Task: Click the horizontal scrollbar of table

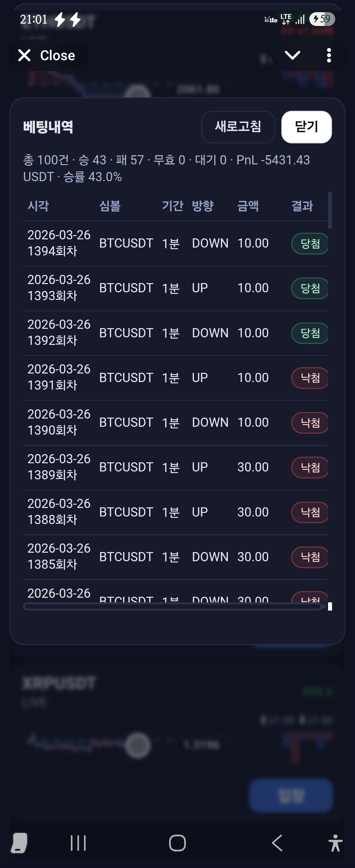Action: tap(172, 607)
